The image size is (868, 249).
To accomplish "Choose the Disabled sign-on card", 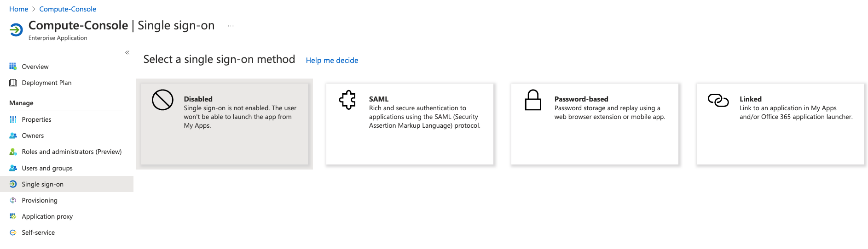I will [x=224, y=124].
